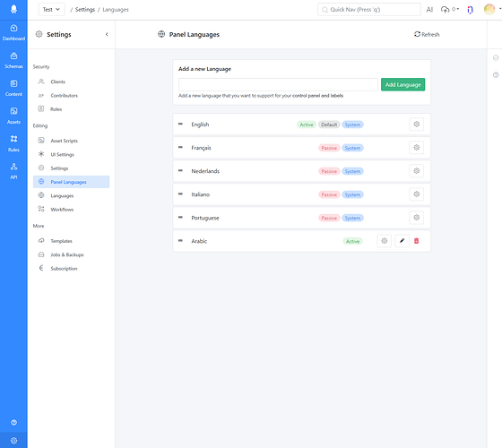
Task: Focus the new language name input field
Action: click(x=278, y=84)
